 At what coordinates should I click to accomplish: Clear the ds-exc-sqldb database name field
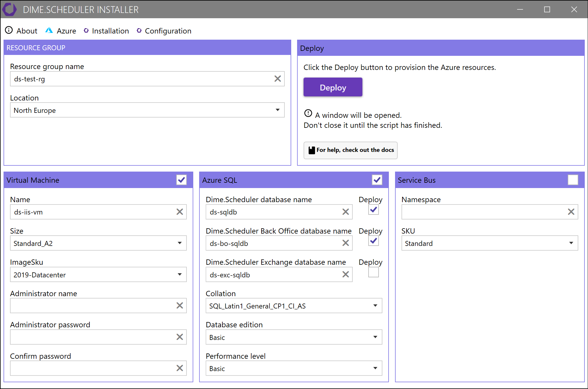(346, 274)
